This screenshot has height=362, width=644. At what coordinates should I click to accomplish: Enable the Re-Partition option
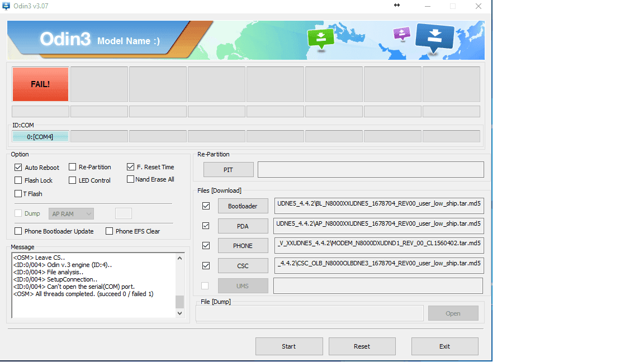(72, 167)
